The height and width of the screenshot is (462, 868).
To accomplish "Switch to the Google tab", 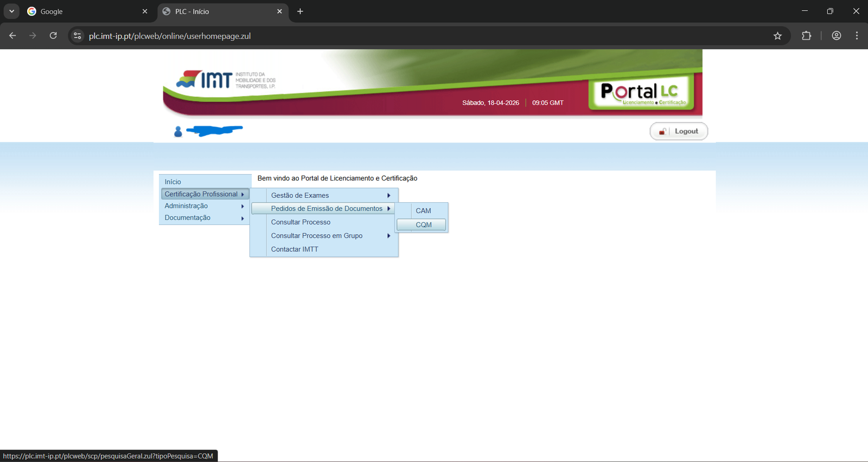I will pyautogui.click(x=87, y=11).
